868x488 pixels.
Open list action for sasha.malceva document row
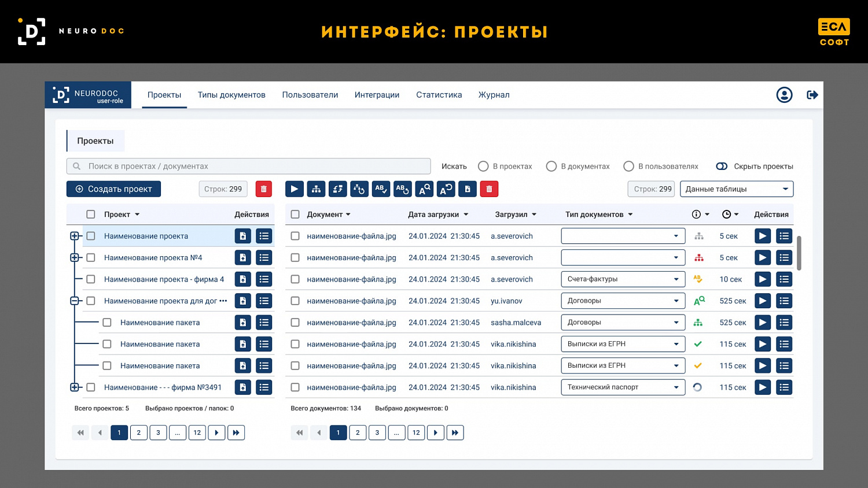784,323
